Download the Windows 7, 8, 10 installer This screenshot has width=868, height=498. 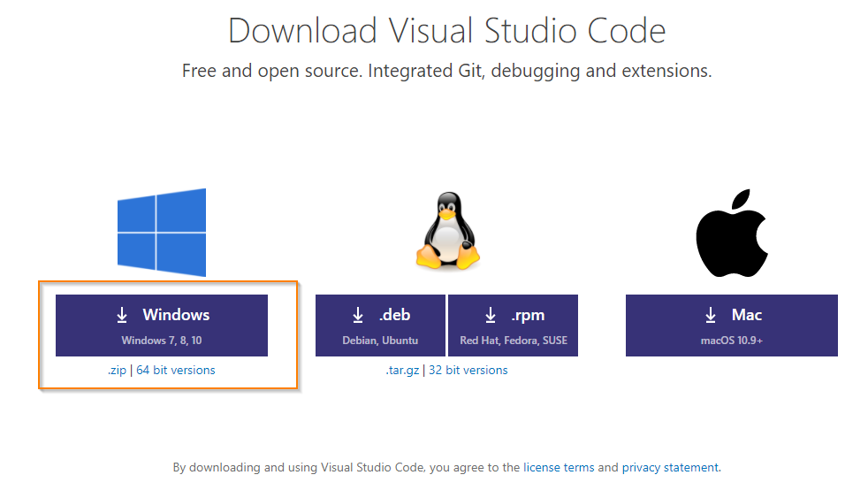pyautogui.click(x=162, y=326)
